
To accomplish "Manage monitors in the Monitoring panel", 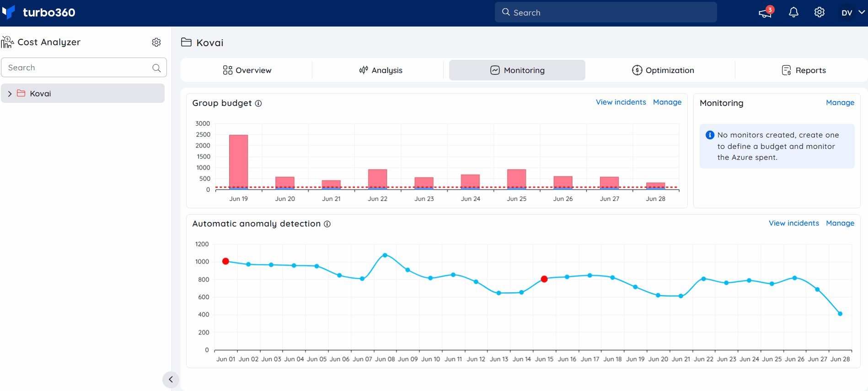I will [x=840, y=103].
